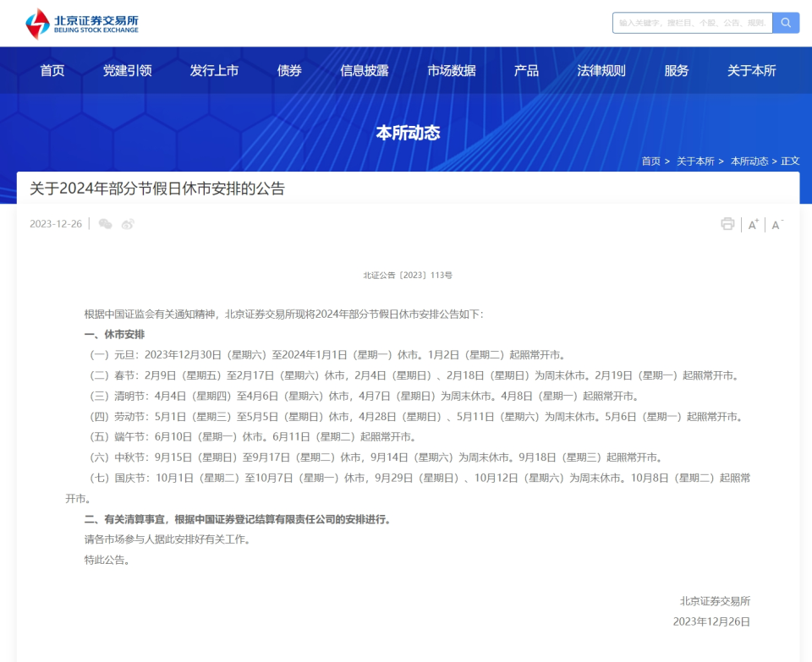The image size is (812, 662).
Task: Open the 关于本所 navigation menu
Action: (751, 70)
